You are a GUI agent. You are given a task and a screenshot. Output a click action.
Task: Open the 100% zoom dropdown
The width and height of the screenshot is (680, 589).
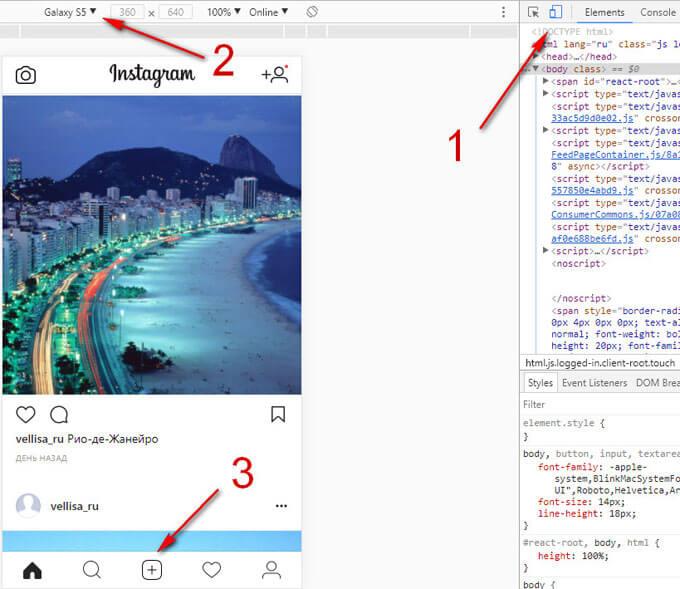tap(223, 12)
